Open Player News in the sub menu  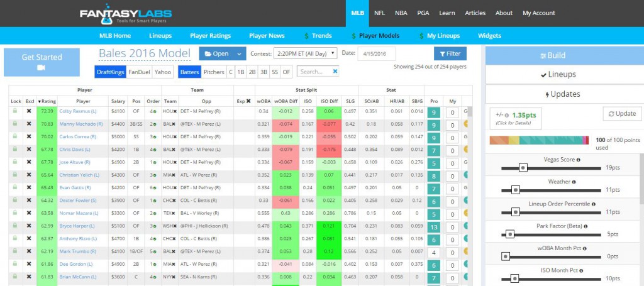(267, 36)
